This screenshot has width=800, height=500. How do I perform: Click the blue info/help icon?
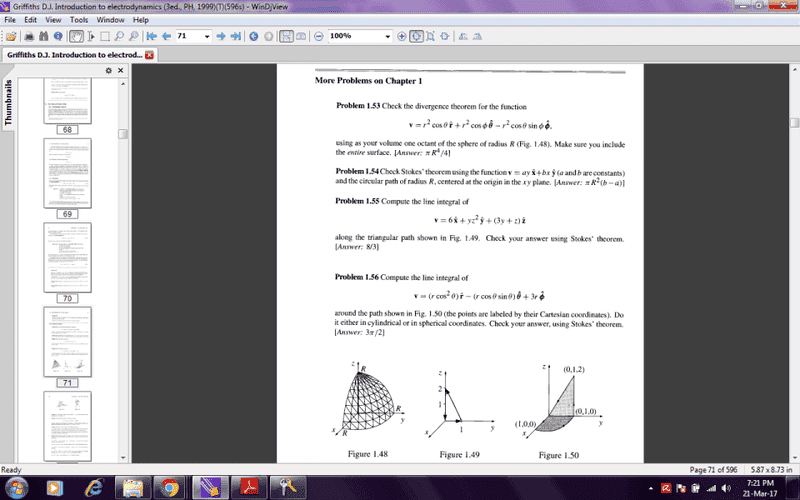[58, 36]
